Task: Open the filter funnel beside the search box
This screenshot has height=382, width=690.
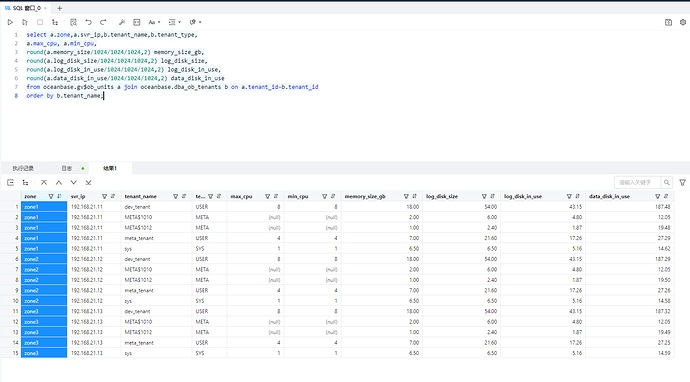Action: tap(683, 182)
